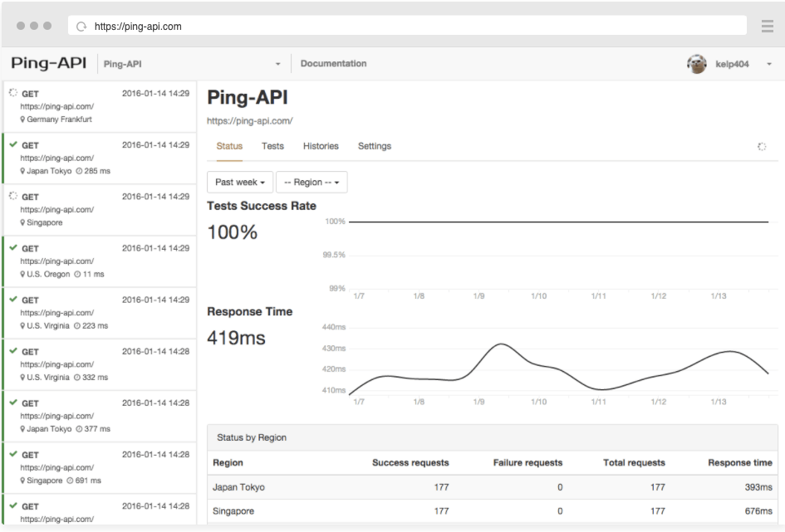Click the Ping-API logo in header
The width and height of the screenshot is (785, 532).
[x=48, y=63]
